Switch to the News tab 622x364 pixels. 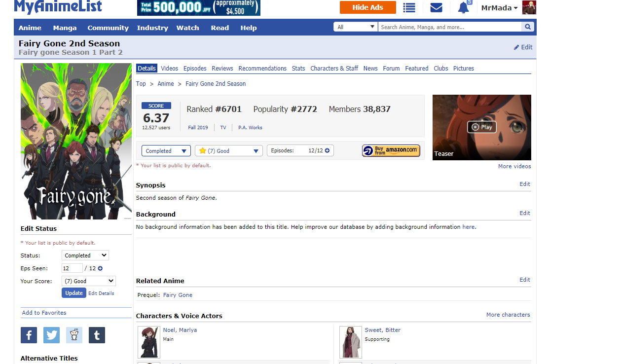pos(370,69)
